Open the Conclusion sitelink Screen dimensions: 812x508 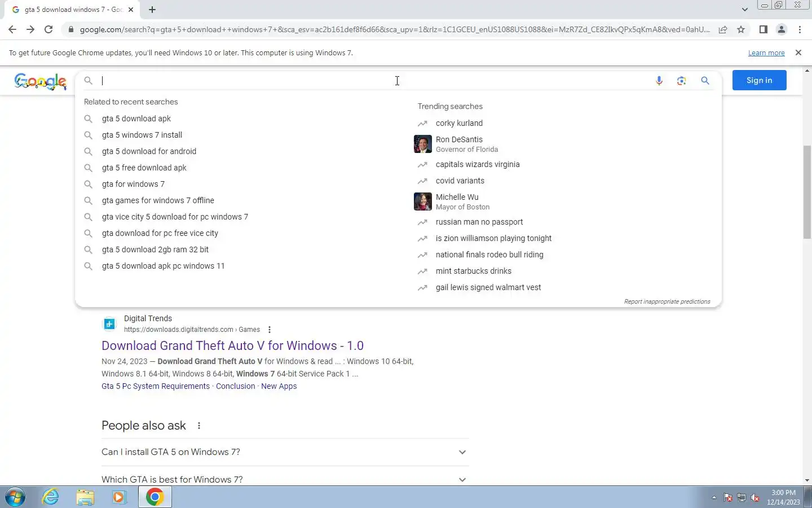point(236,386)
